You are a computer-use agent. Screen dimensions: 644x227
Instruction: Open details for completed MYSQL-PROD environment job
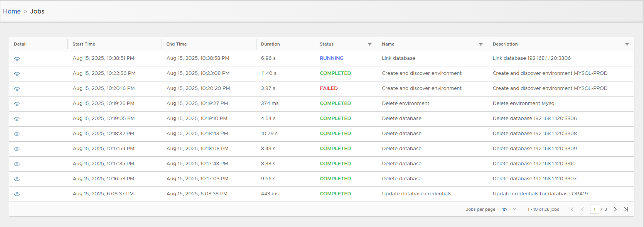pos(17,74)
